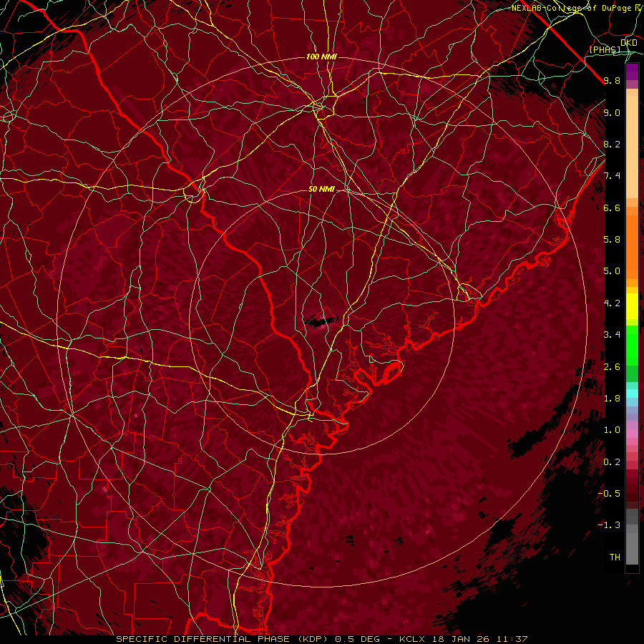Screen dimensions: 644x644
Task: Click the -1.3 value on the color scale
Action: point(609,525)
